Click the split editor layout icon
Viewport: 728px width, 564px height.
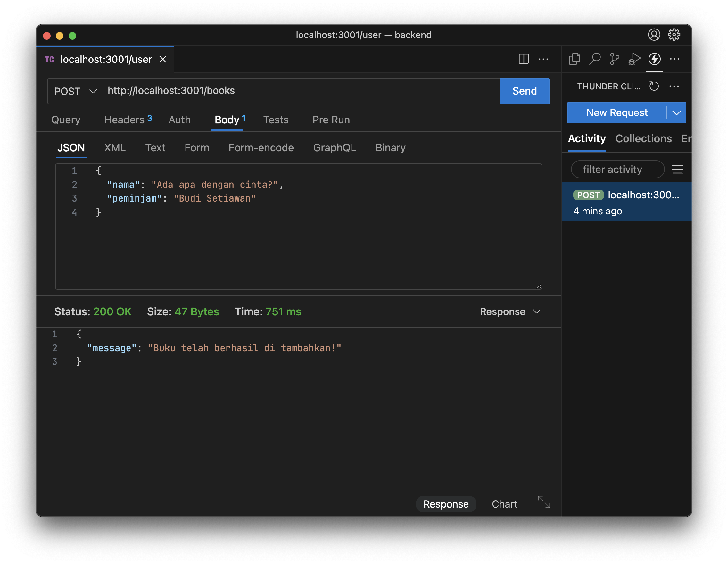pos(524,59)
